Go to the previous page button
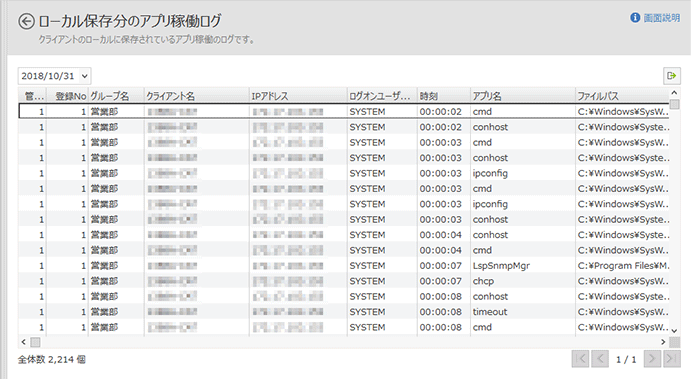Screen dimensions: 691x379 click(600, 359)
